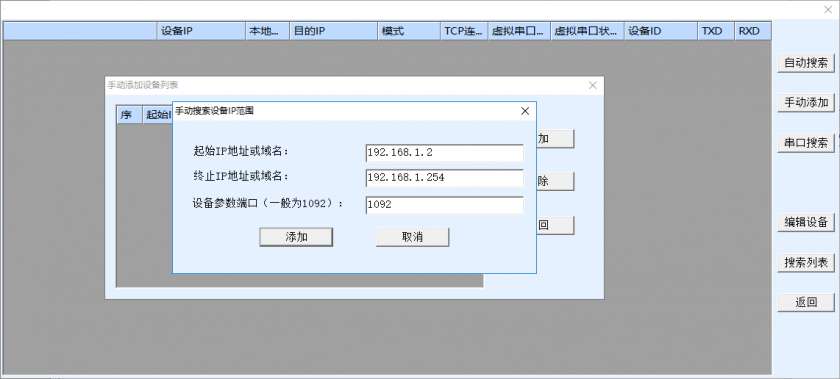840x379 pixels.
Task: Select the 设备参数端口 field showing 1092
Action: coord(444,205)
